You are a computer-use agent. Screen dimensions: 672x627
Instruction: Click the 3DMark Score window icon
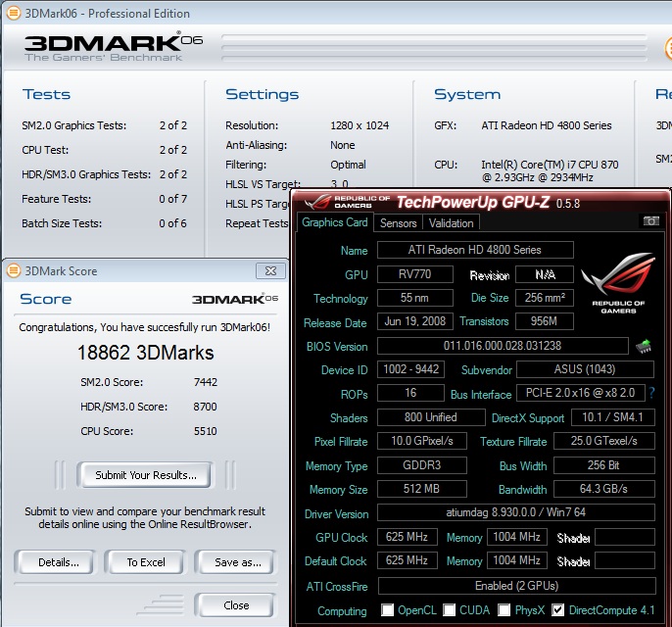(x=14, y=270)
